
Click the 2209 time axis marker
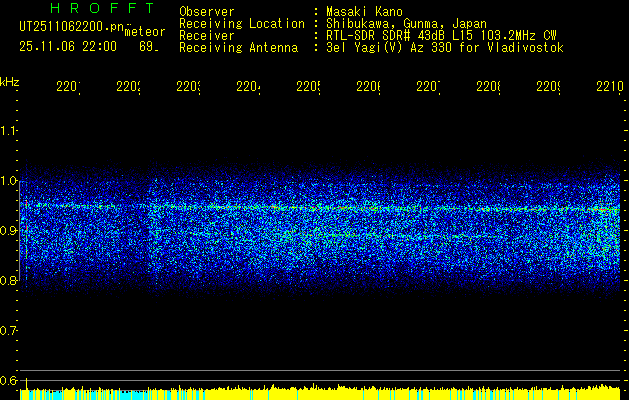point(548,87)
